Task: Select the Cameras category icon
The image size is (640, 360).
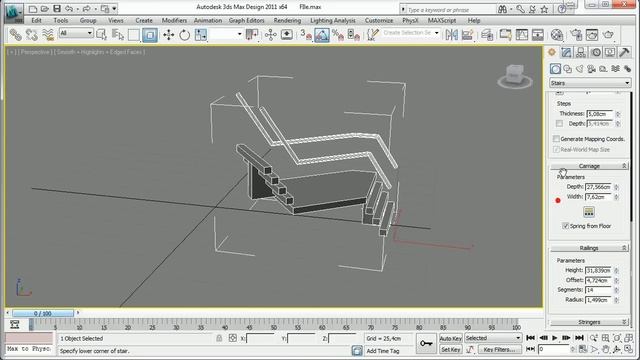Action: (x=591, y=69)
